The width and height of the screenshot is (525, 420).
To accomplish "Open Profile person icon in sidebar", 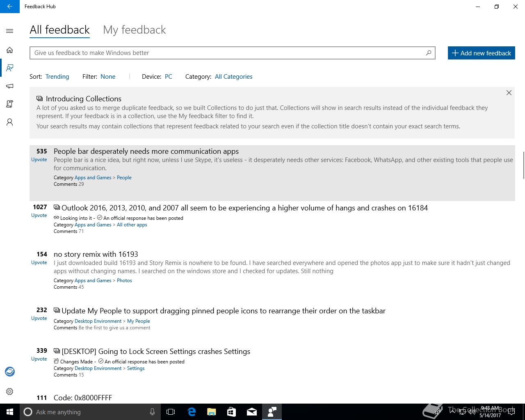I will pyautogui.click(x=10, y=122).
